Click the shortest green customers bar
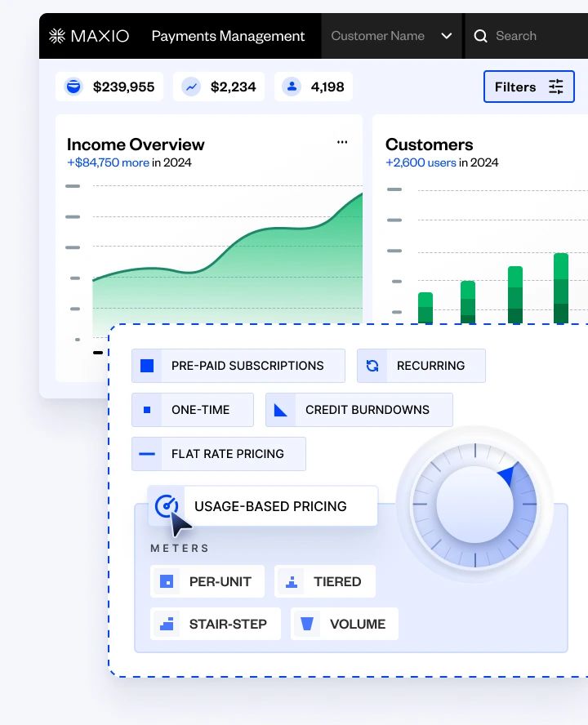Image resolution: width=588 pixels, height=725 pixels. pyautogui.click(x=425, y=308)
